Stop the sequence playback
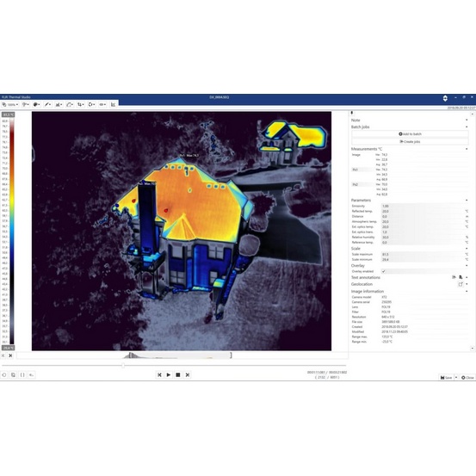The height and width of the screenshot is (476, 476). 178,375
